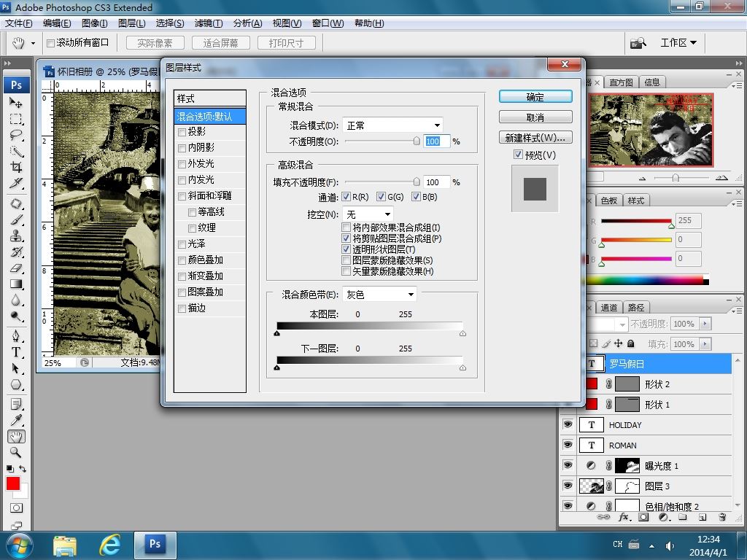
Task: Select the Crop tool
Action: click(x=16, y=167)
